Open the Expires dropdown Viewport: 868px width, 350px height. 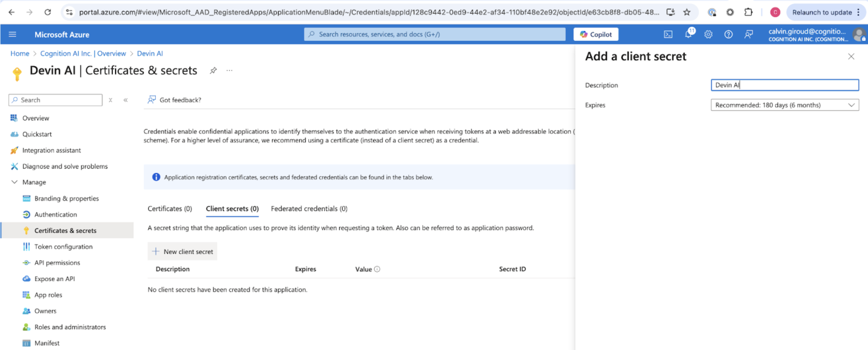[784, 105]
